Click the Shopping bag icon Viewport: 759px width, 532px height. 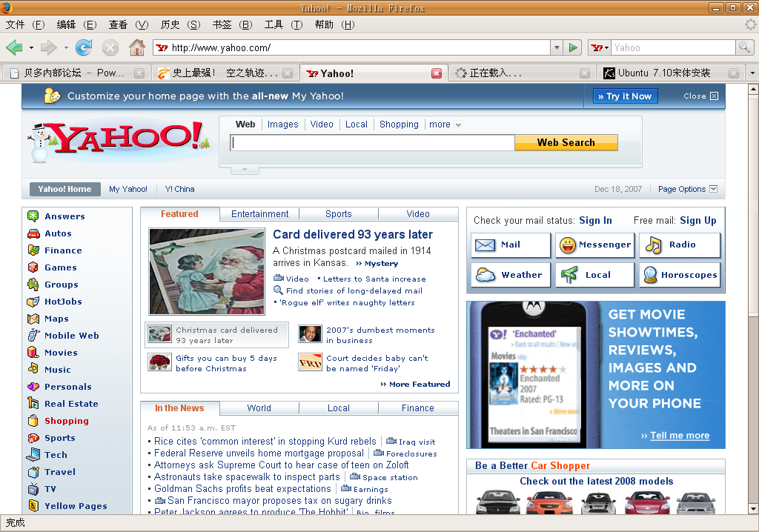coord(33,421)
